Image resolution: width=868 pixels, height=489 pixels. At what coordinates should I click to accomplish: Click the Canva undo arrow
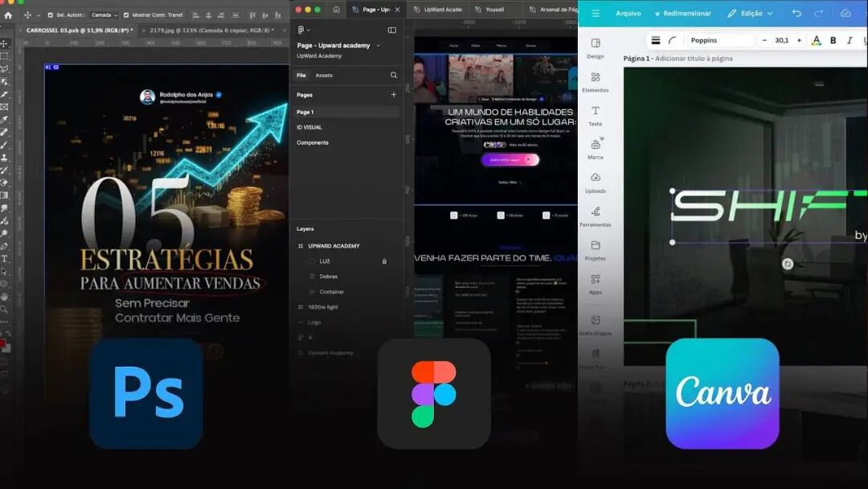point(796,13)
